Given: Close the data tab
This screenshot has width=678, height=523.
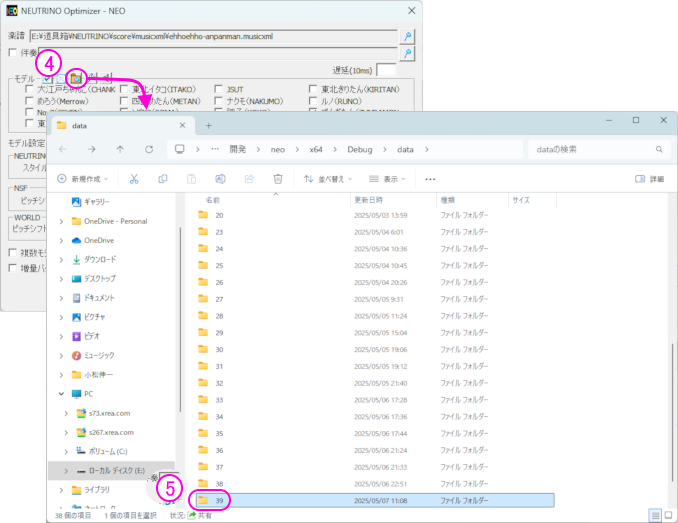Looking at the screenshot, I should pos(182,125).
